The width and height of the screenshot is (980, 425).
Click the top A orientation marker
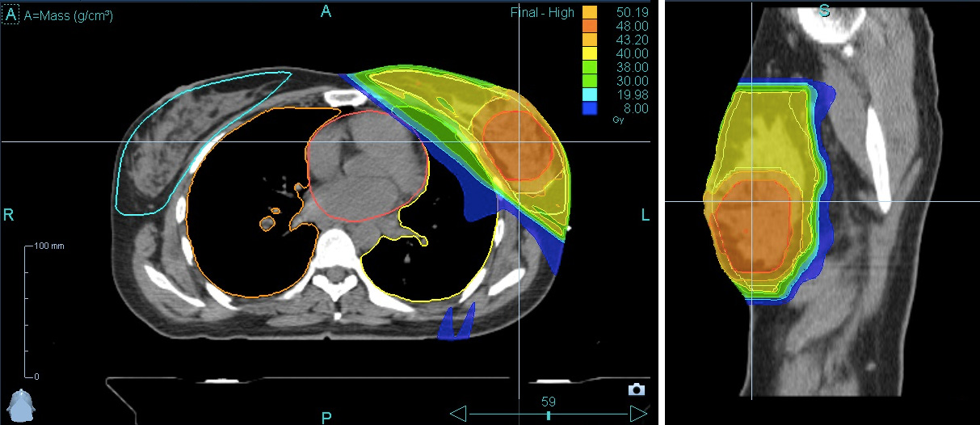click(x=326, y=11)
